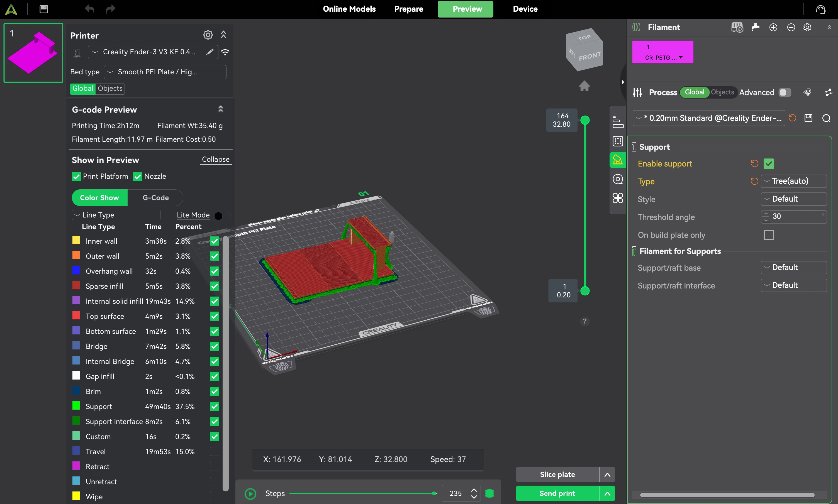Select the Support settings sidebar icon
838x504 pixels.
[x=618, y=160]
